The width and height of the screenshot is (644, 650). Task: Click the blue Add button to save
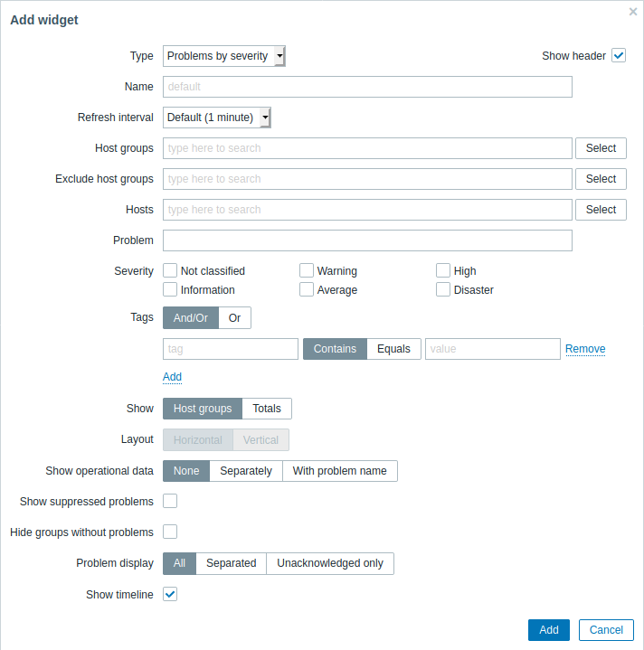coord(549,630)
